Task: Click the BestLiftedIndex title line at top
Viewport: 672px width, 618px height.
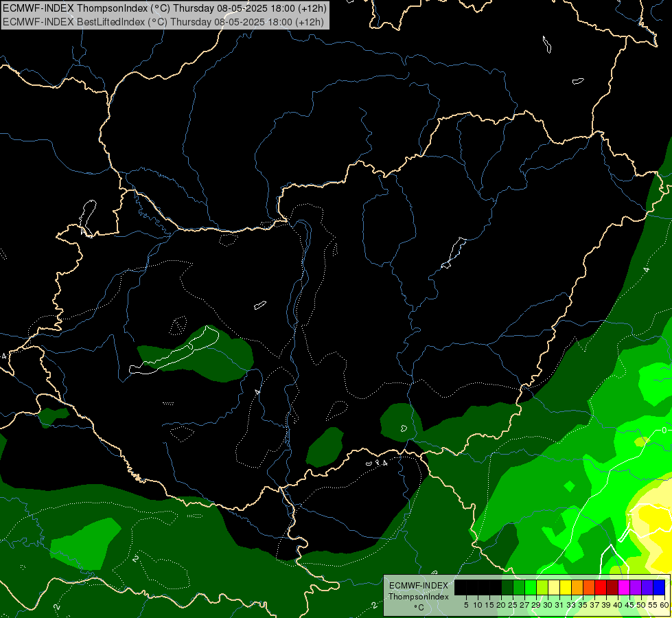Action: (163, 22)
